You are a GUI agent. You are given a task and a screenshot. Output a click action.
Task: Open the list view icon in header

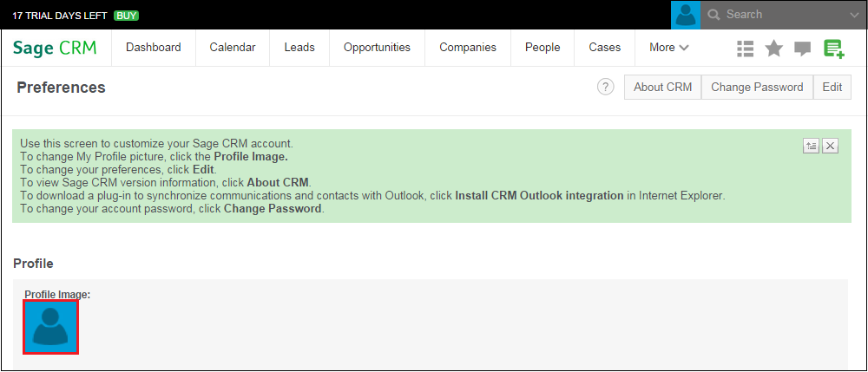coord(745,49)
